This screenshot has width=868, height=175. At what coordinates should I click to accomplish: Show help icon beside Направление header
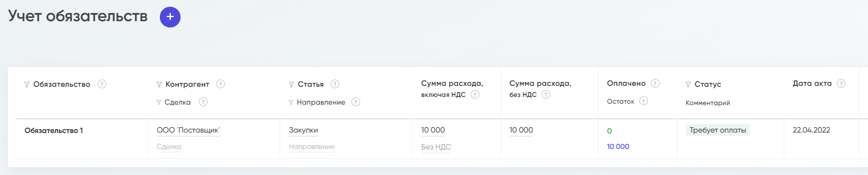coord(356,102)
